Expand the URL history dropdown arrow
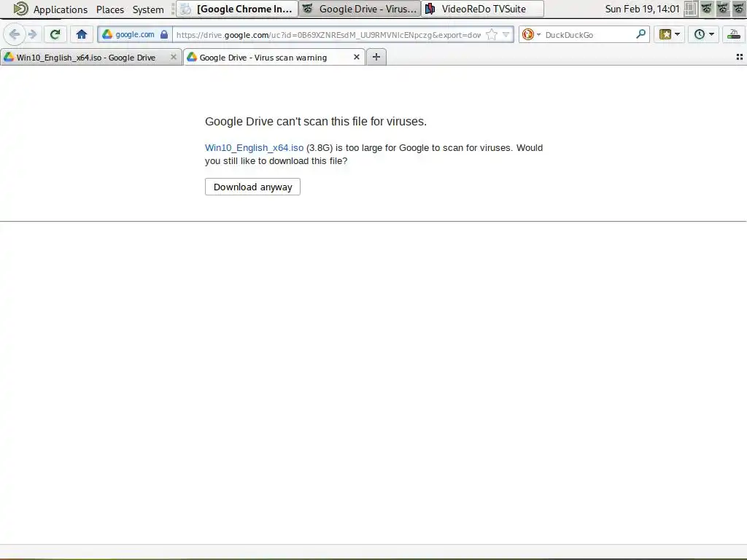 coord(506,34)
